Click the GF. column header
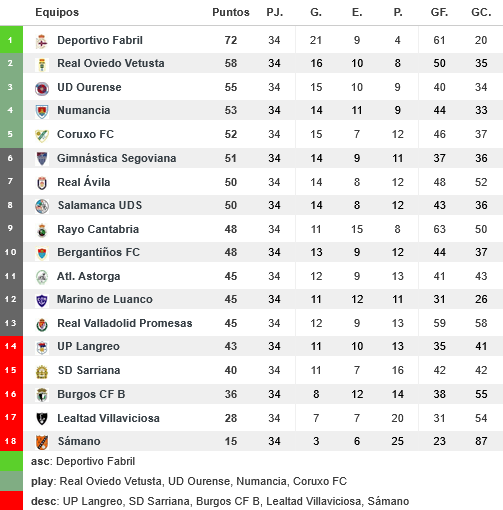This screenshot has width=503, height=510. (439, 12)
